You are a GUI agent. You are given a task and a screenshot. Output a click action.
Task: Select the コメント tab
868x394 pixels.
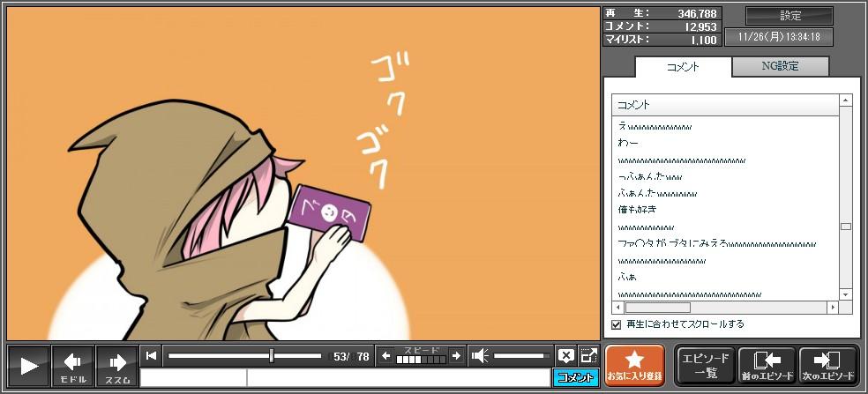[x=683, y=67]
